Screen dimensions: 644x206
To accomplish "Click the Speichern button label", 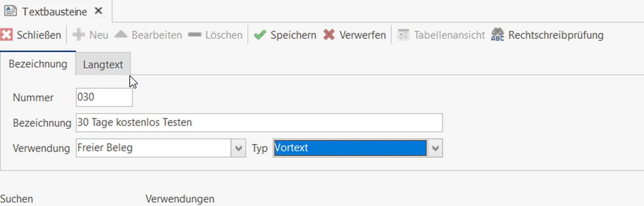I will pos(293,35).
